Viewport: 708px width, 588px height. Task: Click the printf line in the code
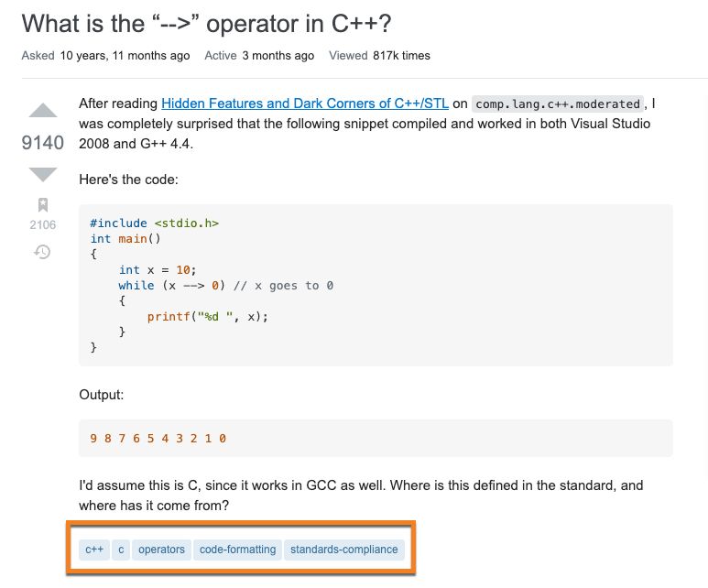pos(208,317)
